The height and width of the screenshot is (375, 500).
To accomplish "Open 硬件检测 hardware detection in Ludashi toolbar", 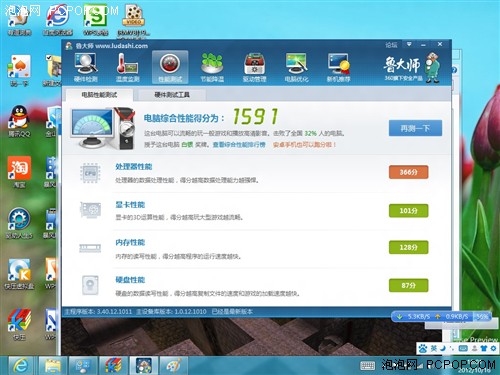I will point(86,68).
